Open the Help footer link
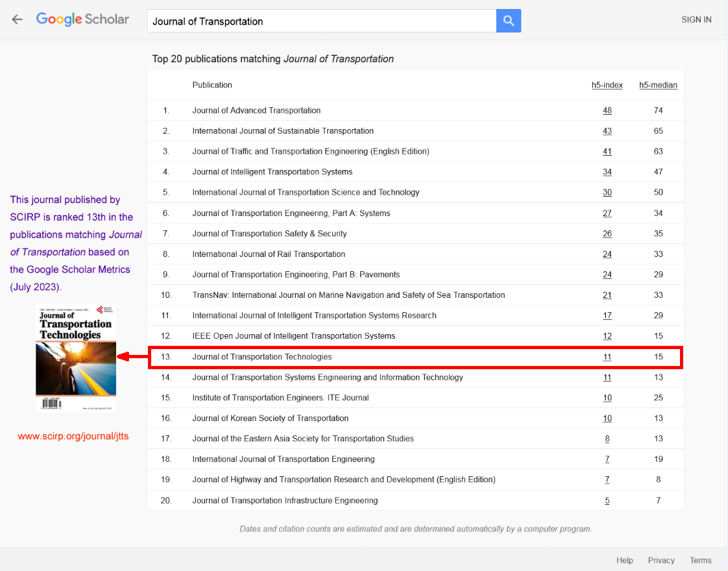Viewport: 728px width, 571px height. (624, 560)
